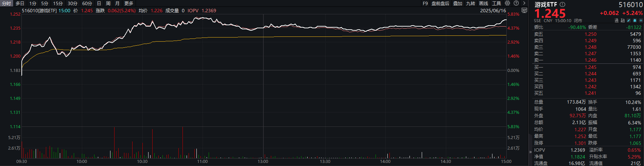Switch to 多日 multi-day tab
The height and width of the screenshot is (166, 644).
20,3
